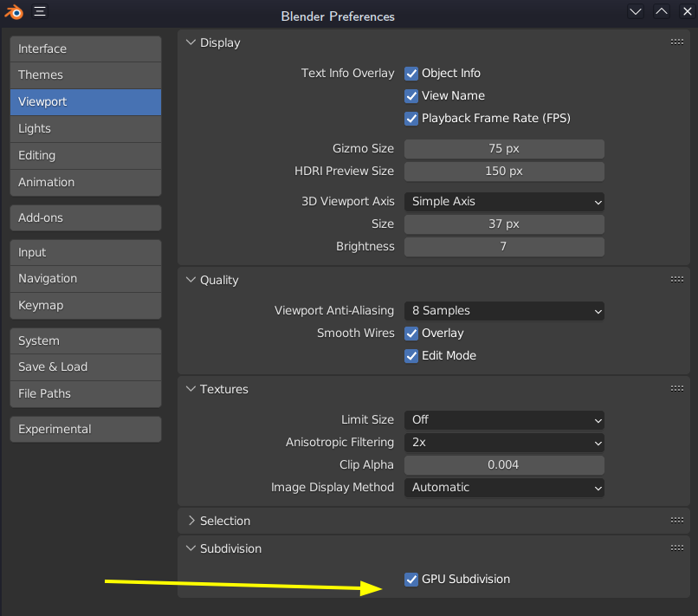The width and height of the screenshot is (698, 616).
Task: Click the HDRI Preview Size field
Action: [504, 172]
